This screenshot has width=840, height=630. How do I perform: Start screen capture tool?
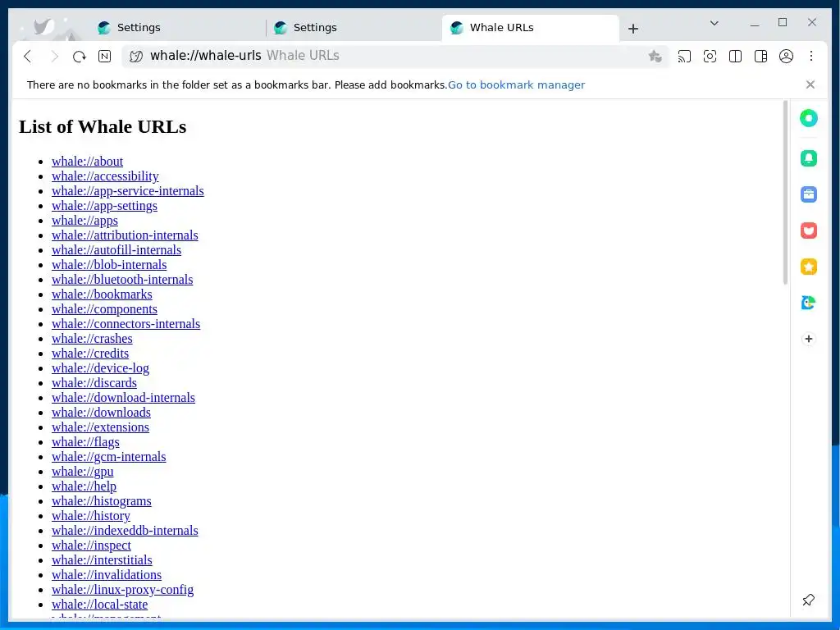point(710,57)
